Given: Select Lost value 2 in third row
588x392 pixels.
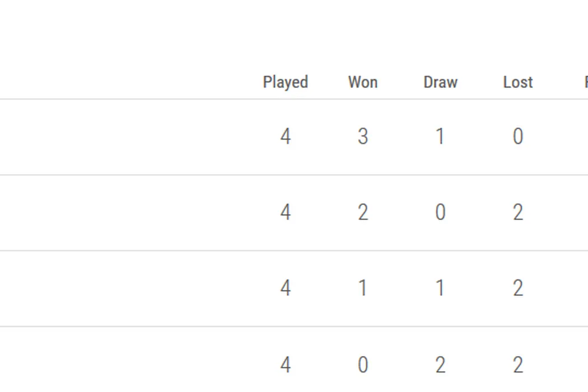Looking at the screenshot, I should click(x=517, y=288).
